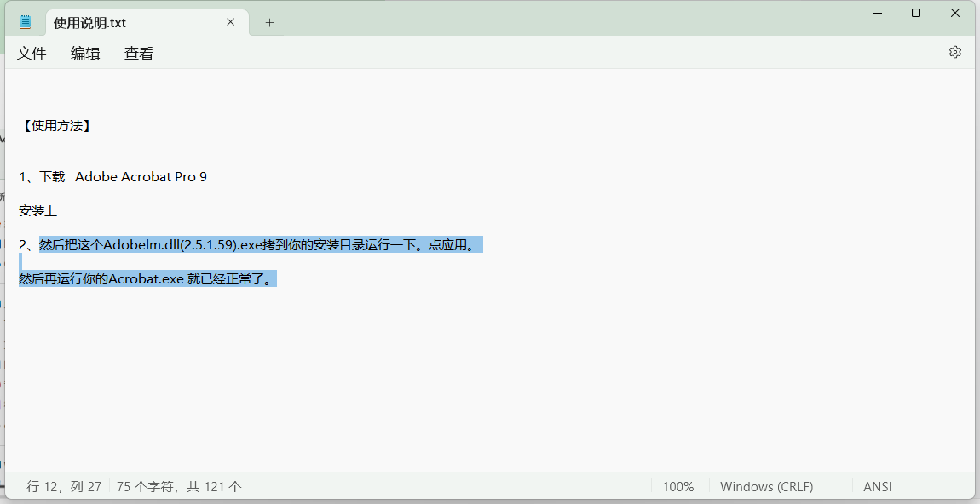Click the Adobelm.dll(2.5.1.59).exe text line

click(251, 245)
